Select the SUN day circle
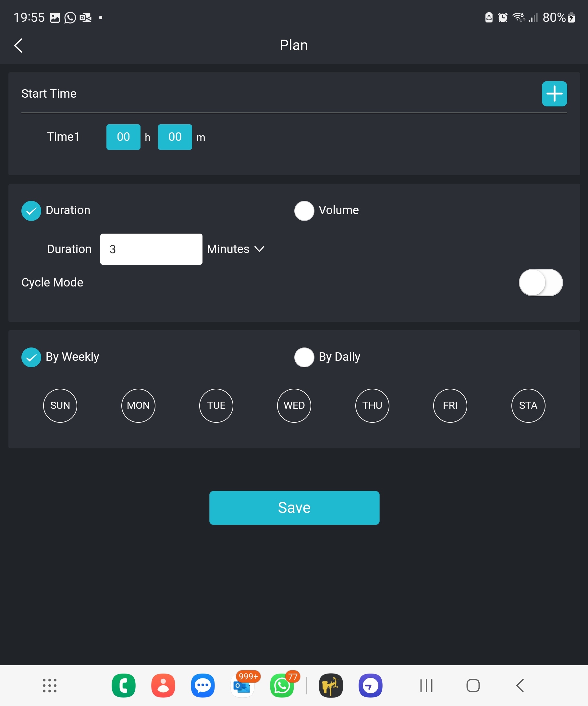The height and width of the screenshot is (706, 588). [x=60, y=406]
